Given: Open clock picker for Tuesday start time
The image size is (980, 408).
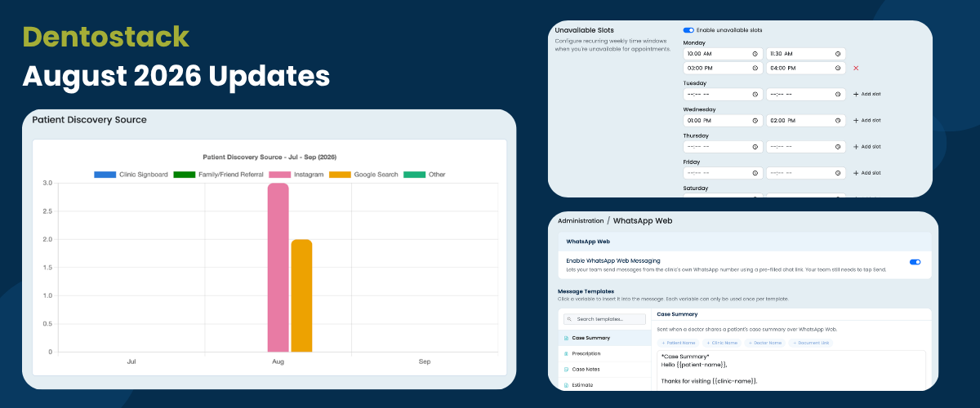Looking at the screenshot, I should (755, 94).
